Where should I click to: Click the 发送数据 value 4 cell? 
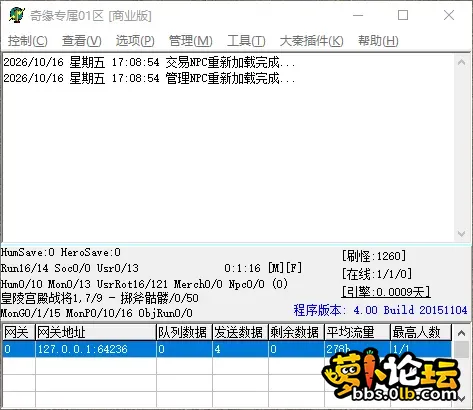pyautogui.click(x=240, y=349)
